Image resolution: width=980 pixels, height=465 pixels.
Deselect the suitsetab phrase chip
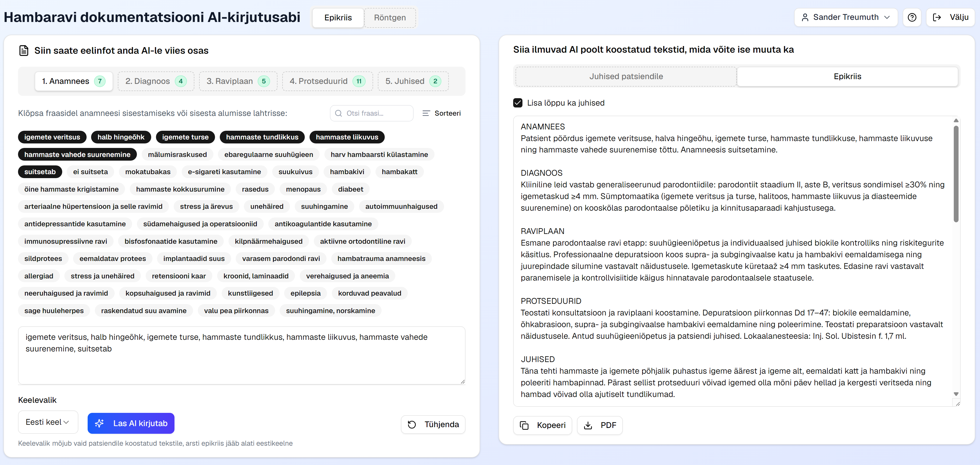tap(40, 171)
